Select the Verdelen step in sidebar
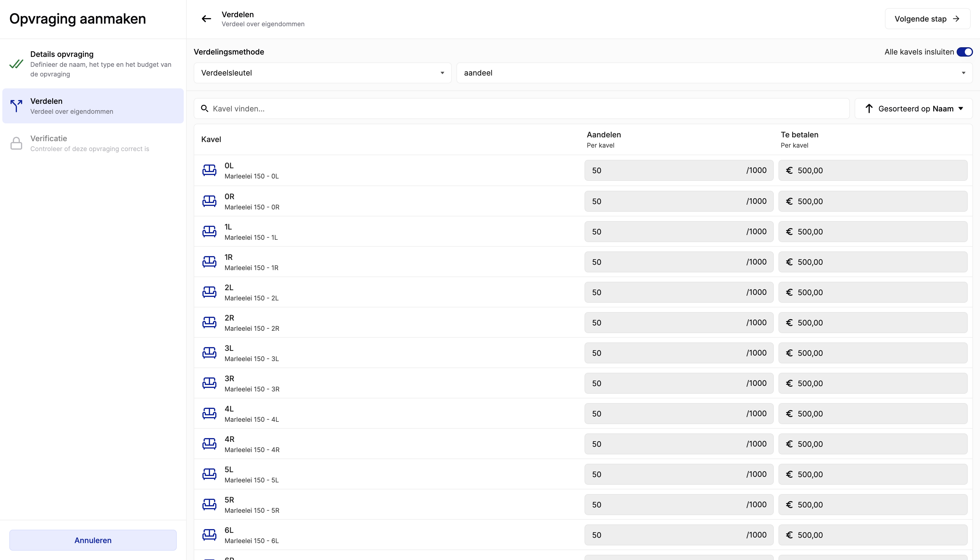The height and width of the screenshot is (560, 980). pyautogui.click(x=93, y=106)
